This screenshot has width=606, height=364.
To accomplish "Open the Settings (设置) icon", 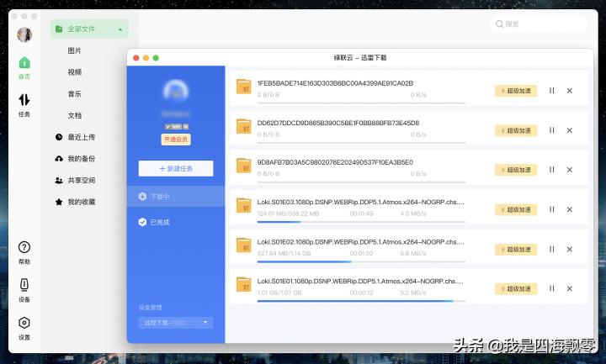I will tap(24, 328).
